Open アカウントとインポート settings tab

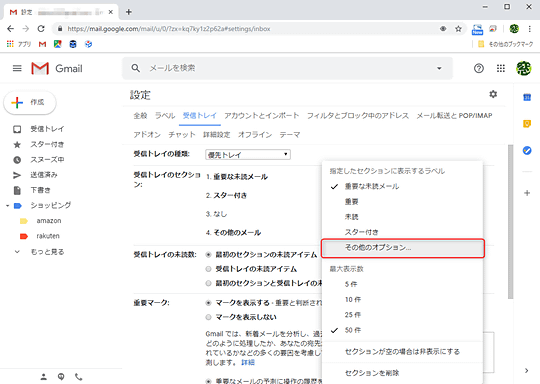pos(261,116)
